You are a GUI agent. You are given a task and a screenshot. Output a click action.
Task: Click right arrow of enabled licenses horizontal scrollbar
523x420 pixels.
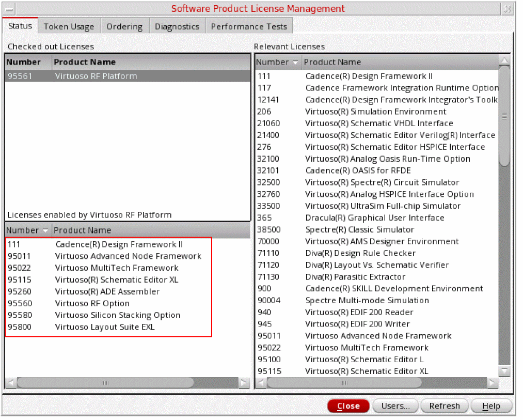pyautogui.click(x=244, y=383)
